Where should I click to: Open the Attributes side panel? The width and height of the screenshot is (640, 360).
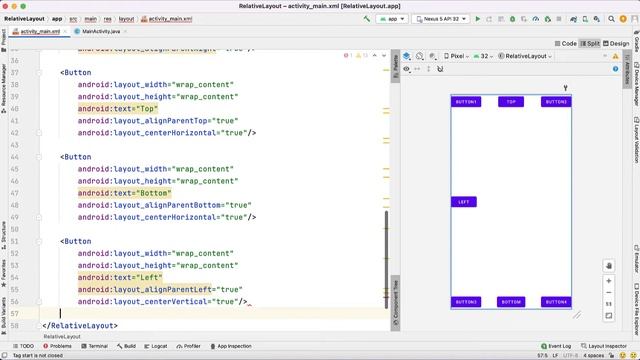click(x=627, y=69)
